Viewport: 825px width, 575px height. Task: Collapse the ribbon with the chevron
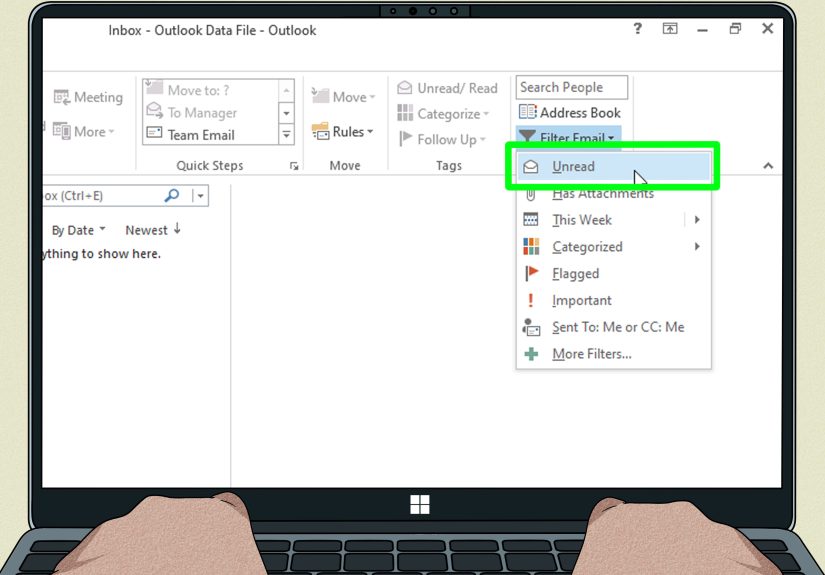(x=768, y=166)
